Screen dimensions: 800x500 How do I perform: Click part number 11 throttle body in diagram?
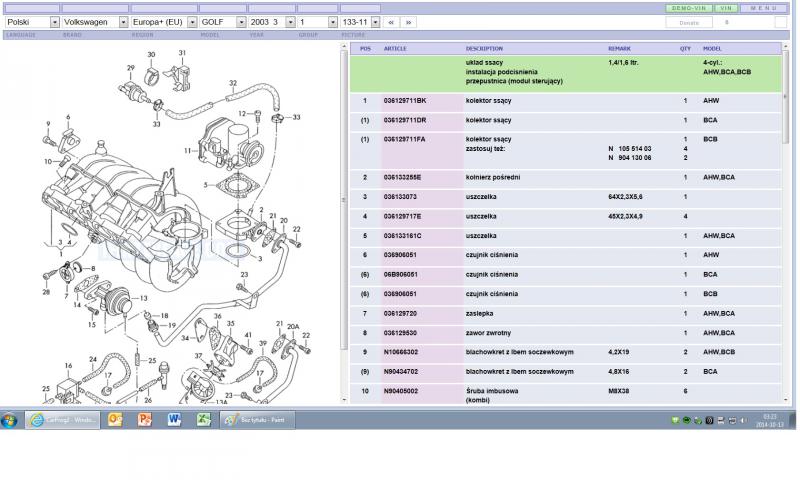coord(187,151)
